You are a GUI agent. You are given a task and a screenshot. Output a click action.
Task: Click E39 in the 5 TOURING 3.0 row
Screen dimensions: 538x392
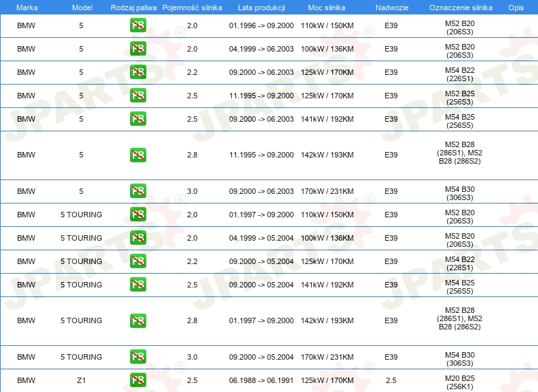pyautogui.click(x=391, y=357)
